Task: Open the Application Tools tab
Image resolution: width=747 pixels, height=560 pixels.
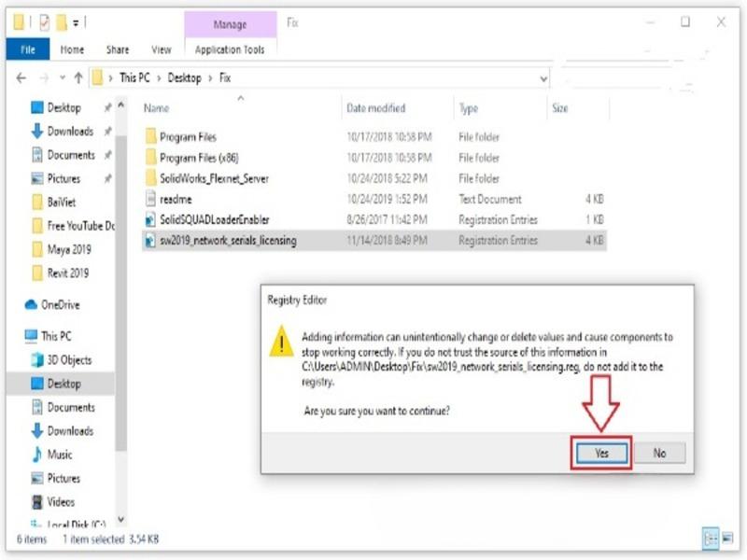Action: click(230, 49)
